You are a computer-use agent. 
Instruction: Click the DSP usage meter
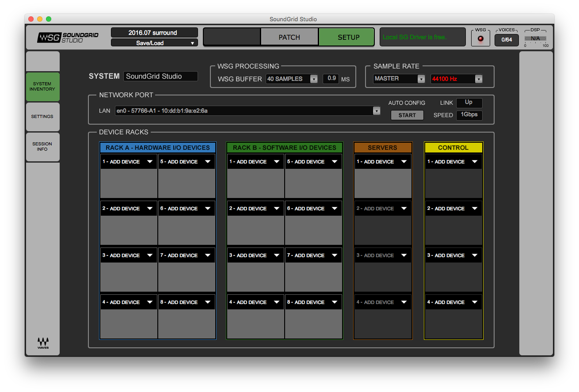(535, 39)
